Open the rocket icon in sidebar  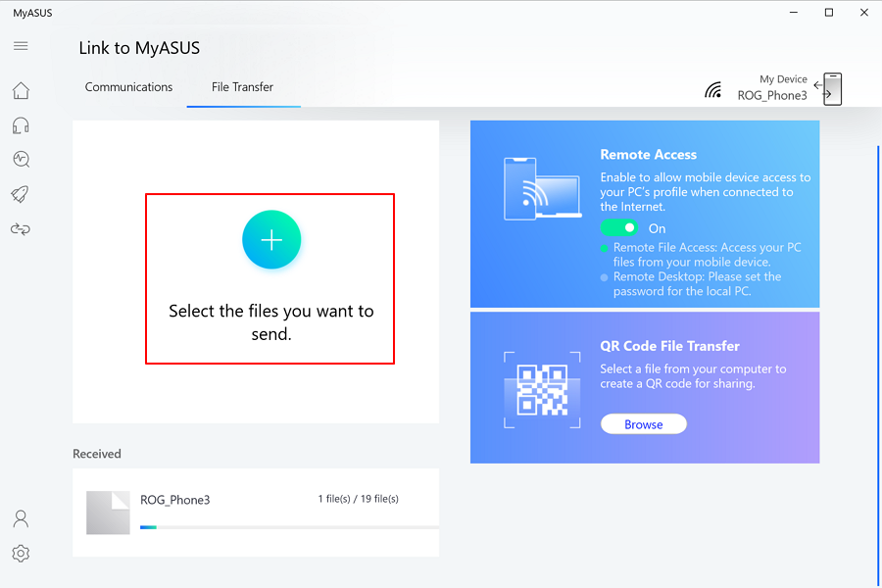(21, 194)
